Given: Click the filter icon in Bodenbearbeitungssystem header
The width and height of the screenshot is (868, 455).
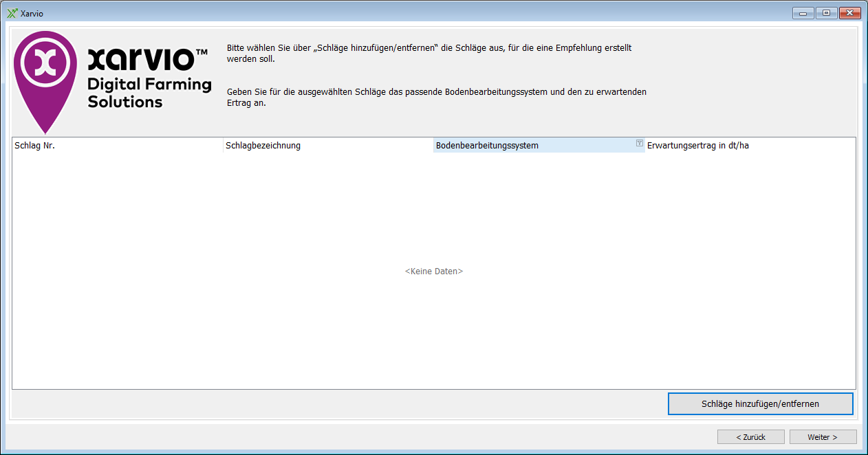Looking at the screenshot, I should 639,144.
